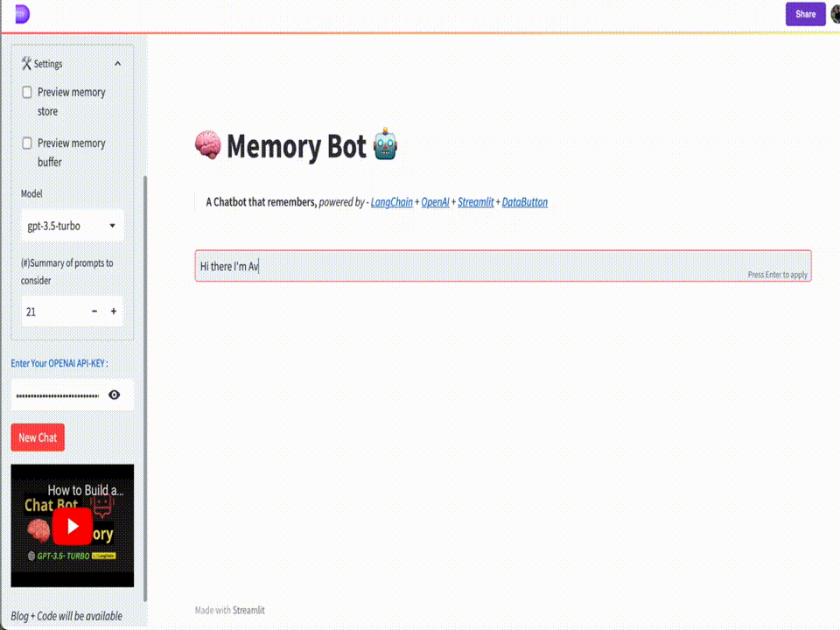Click the 'Model' label text
Image resolution: width=840 pixels, height=630 pixels.
[31, 193]
